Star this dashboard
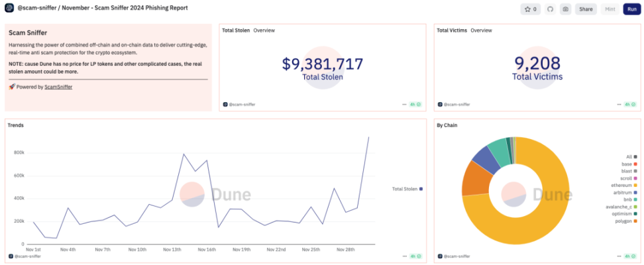Viewport: 644px width, 265px height. pos(531,9)
